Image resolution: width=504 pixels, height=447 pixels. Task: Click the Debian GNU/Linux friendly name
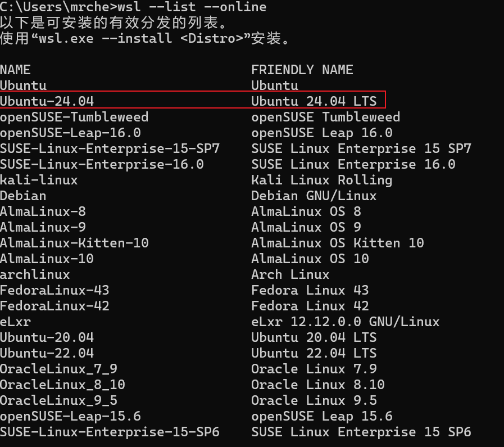pyautogui.click(x=314, y=196)
